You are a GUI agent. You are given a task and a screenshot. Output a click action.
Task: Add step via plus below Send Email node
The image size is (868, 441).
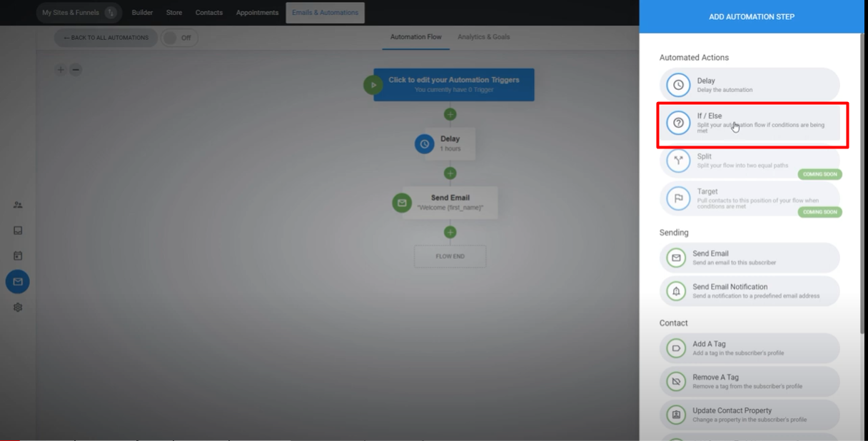tap(450, 232)
